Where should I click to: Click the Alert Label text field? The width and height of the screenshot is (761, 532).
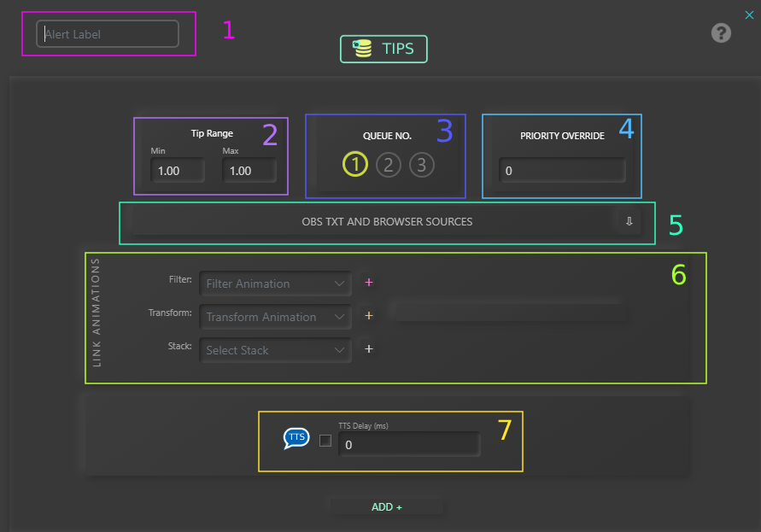click(108, 34)
